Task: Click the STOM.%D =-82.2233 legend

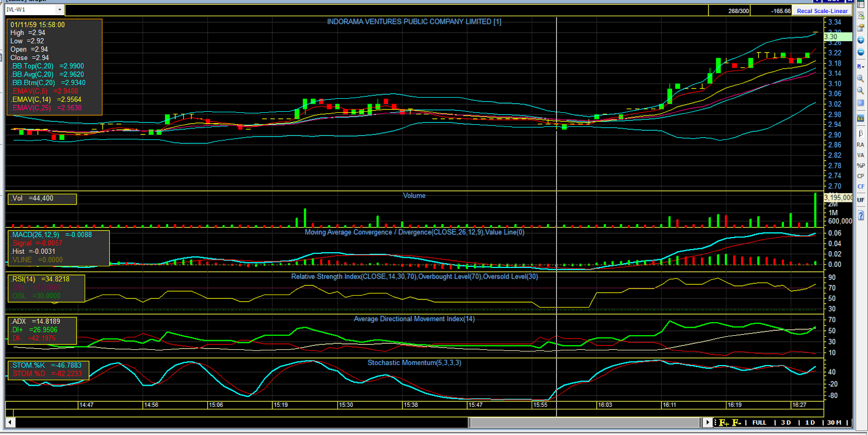Action: [x=47, y=374]
